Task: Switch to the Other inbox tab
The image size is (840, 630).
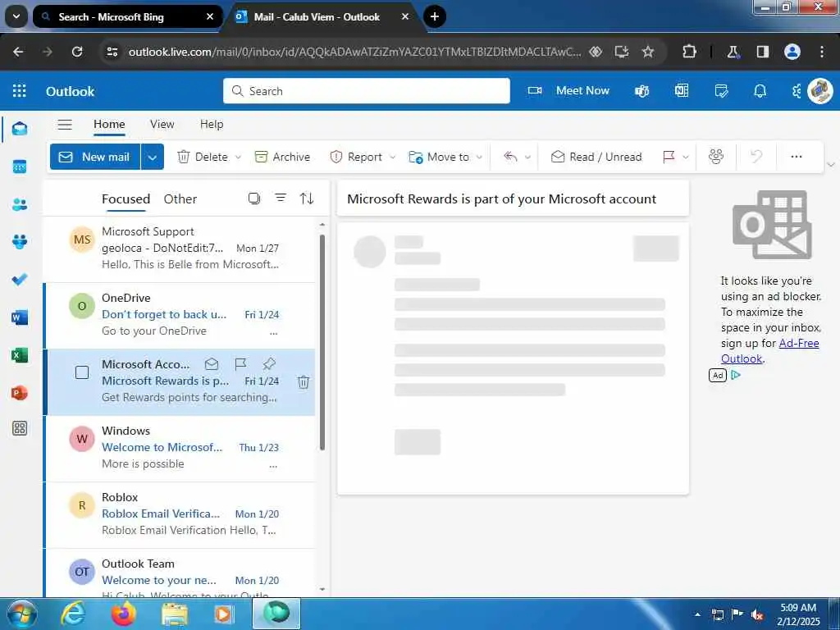Action: 180,199
